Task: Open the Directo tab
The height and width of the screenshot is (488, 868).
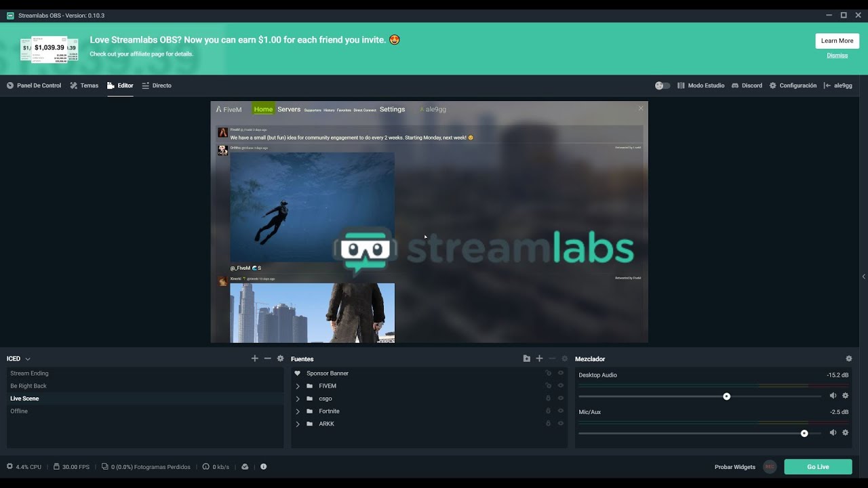Action: (157, 85)
